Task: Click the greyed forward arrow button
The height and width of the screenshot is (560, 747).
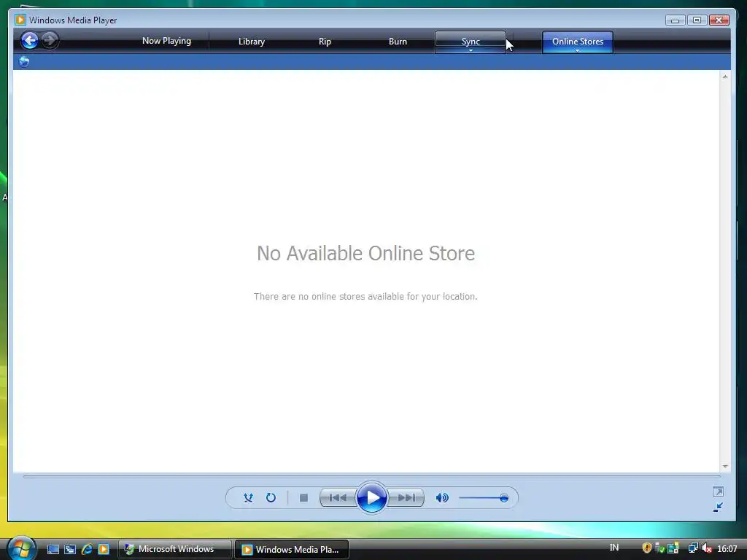Action: [x=49, y=40]
